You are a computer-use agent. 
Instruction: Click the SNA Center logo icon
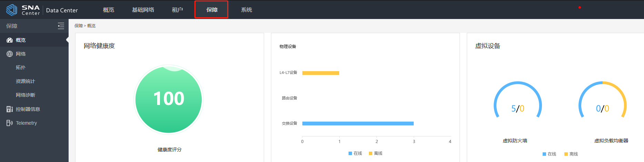12,10
